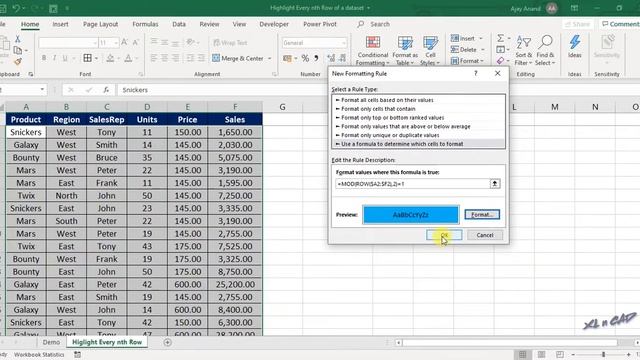640x360 pixels.
Task: Click the Search box in ribbon
Action: (380, 24)
